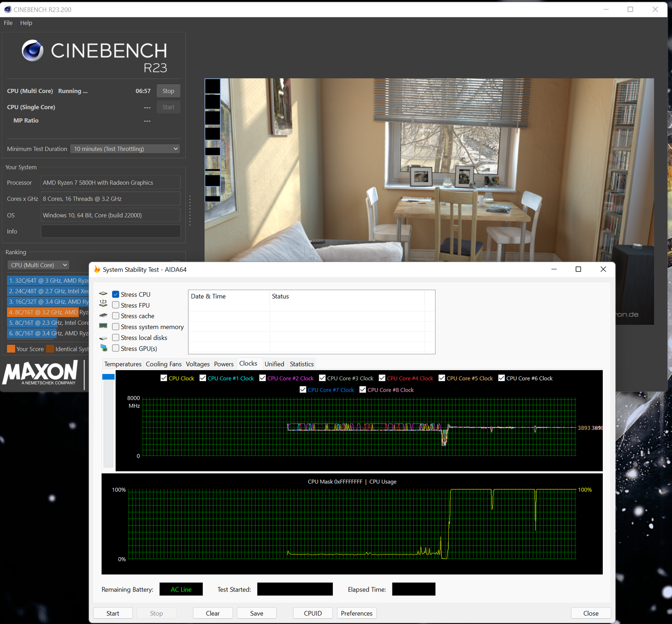Click the Stress system memory RAM icon
Image resolution: width=672 pixels, height=624 pixels.
point(103,326)
